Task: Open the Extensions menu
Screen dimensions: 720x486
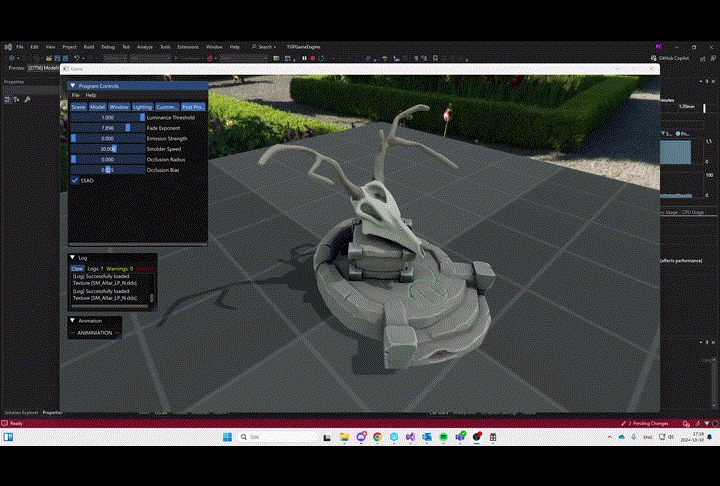Action: (x=188, y=47)
